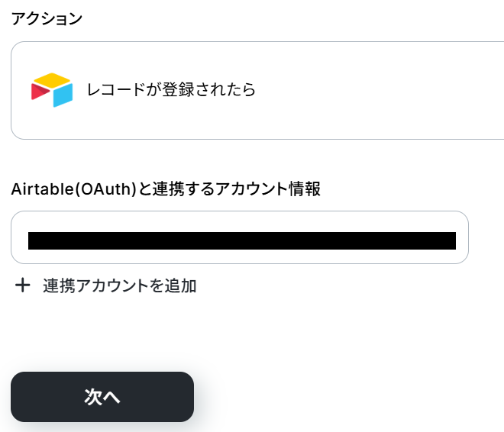Hit the dark 次へ button at bottom
This screenshot has height=432, width=504.
[102, 397]
